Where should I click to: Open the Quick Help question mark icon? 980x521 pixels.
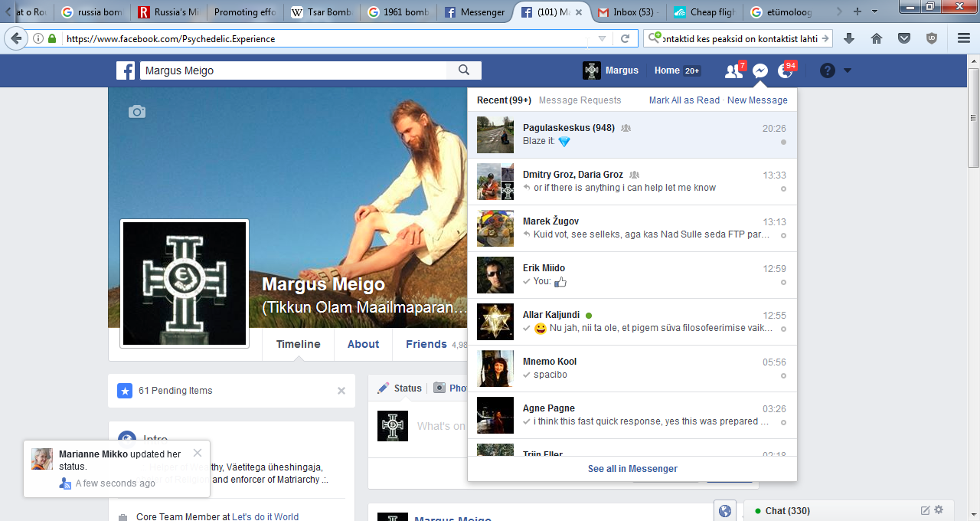coord(828,70)
